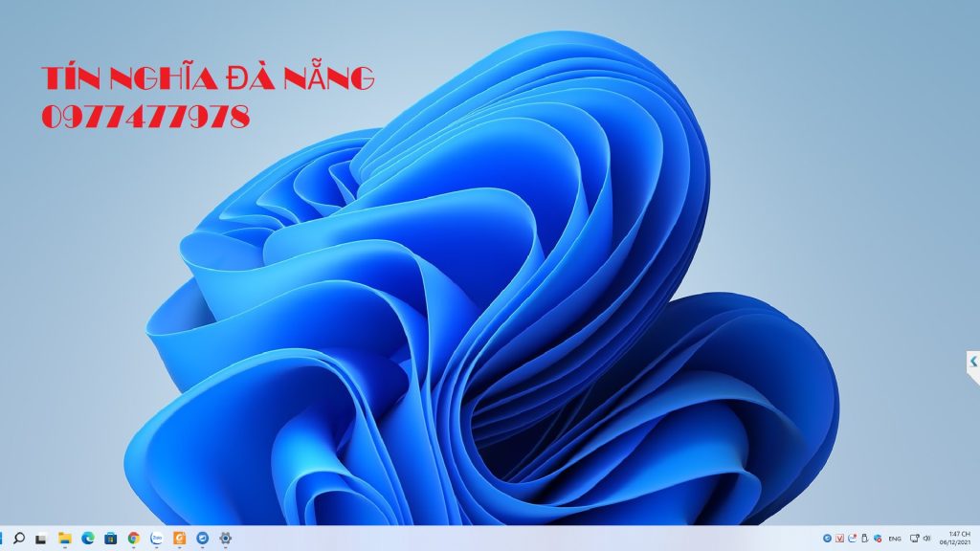Open the orange Foxit app icon
The image size is (980, 551).
tap(179, 538)
